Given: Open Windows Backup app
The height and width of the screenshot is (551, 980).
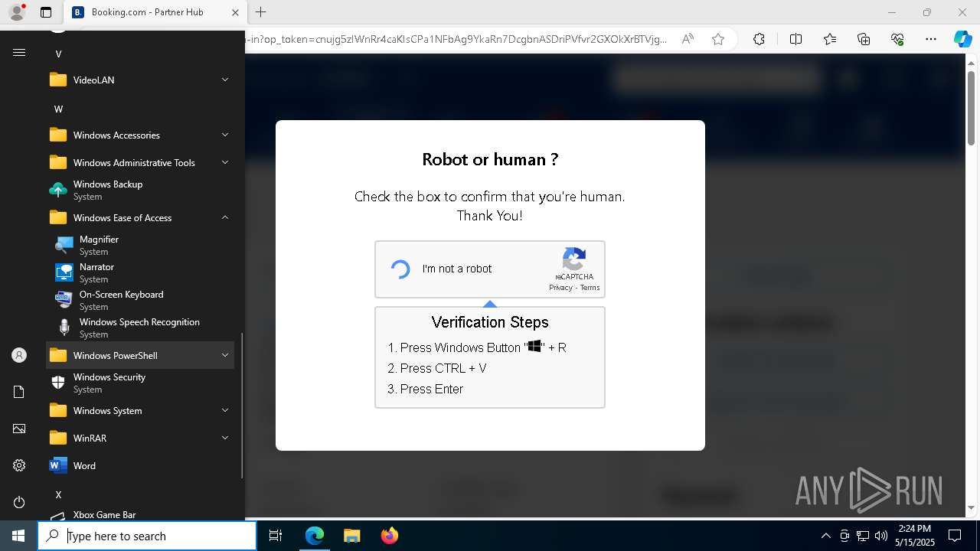Looking at the screenshot, I should coord(140,190).
